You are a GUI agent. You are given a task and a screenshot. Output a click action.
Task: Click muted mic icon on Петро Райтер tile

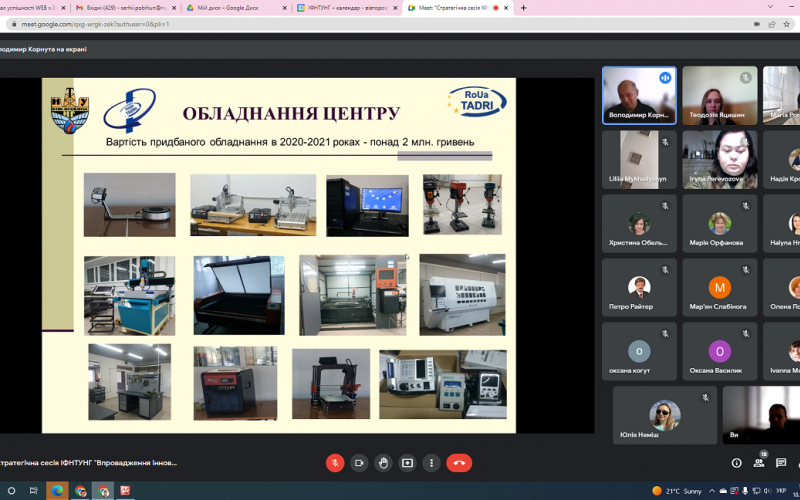(665, 270)
